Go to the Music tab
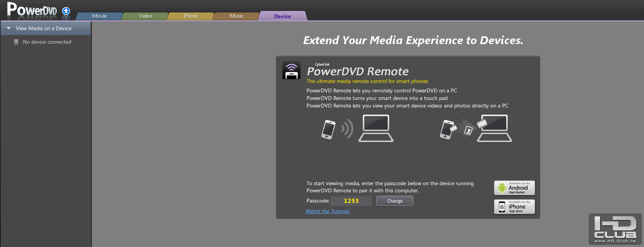 (237, 16)
